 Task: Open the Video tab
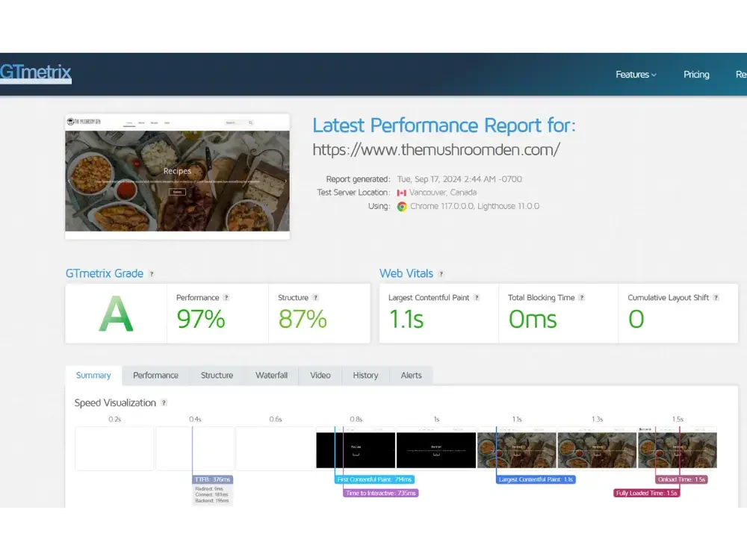[320, 376]
